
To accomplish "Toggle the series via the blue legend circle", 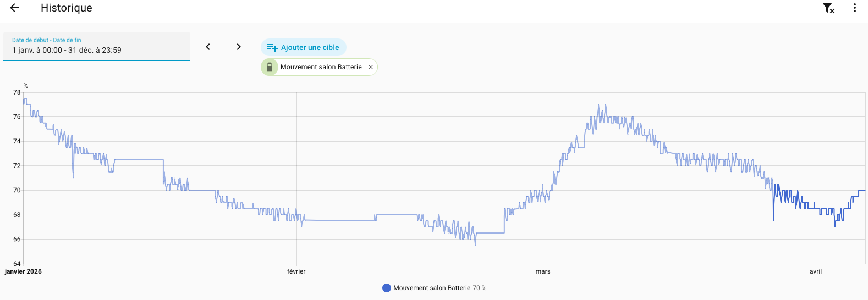I will point(387,288).
